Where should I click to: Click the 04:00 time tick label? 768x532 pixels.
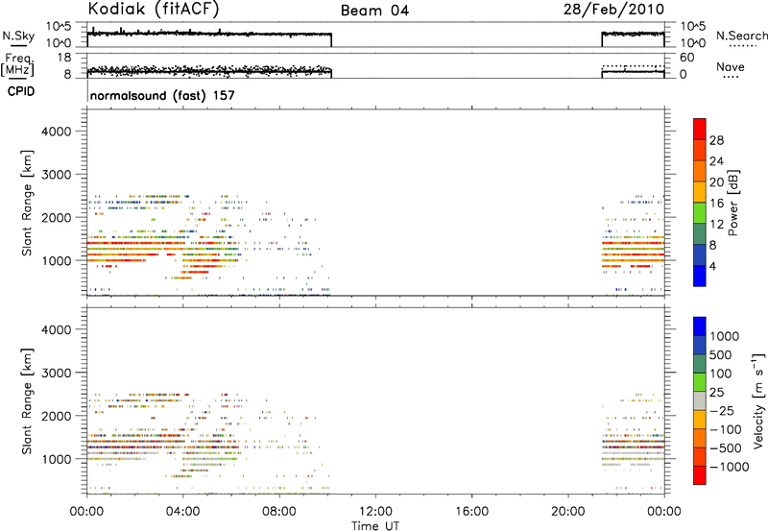(182, 512)
